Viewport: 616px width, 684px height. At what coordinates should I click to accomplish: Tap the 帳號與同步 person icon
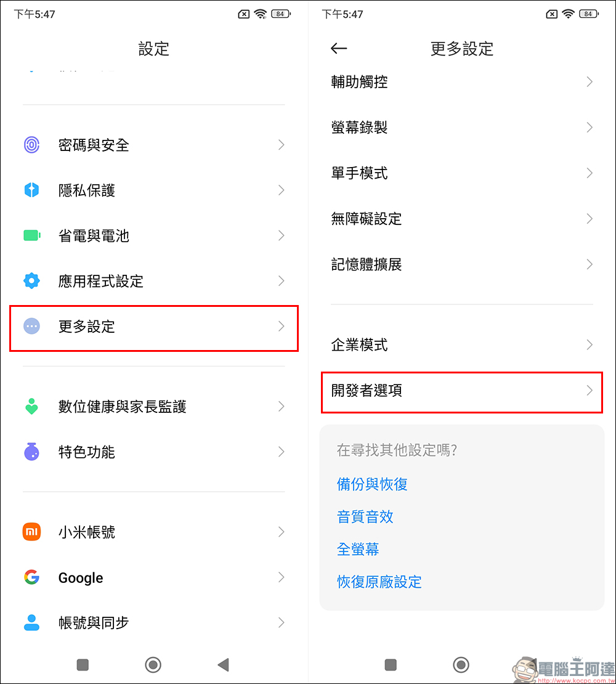[x=31, y=622]
